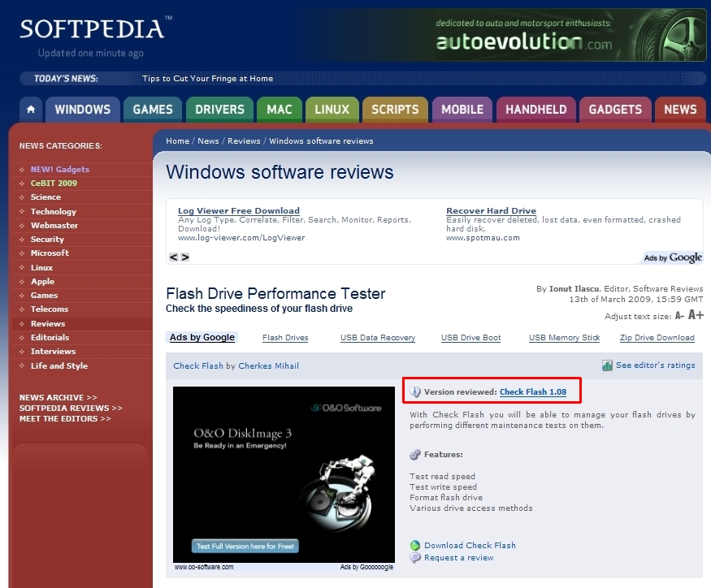Open the Check Flash program link
The width and height of the screenshot is (711, 588).
[x=198, y=365]
